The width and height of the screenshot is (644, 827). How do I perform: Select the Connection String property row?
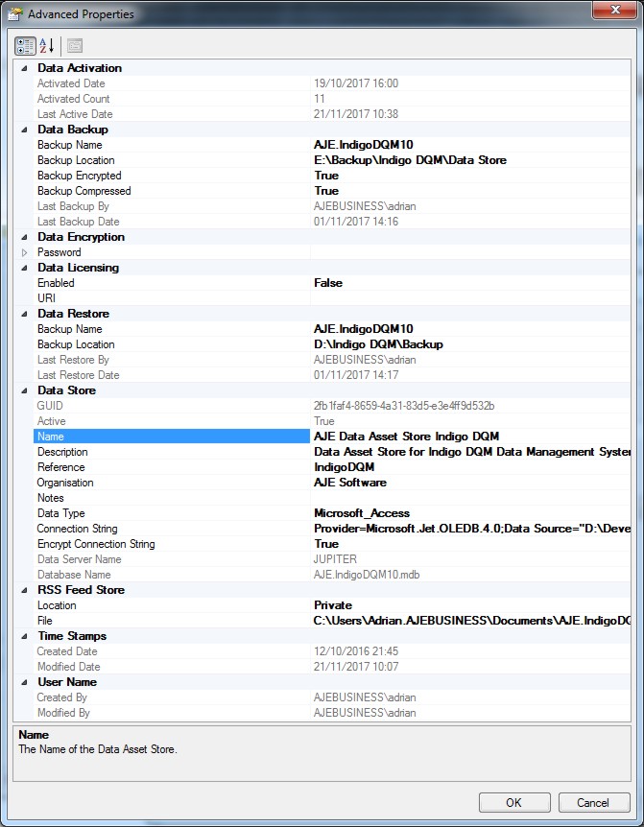click(77, 529)
